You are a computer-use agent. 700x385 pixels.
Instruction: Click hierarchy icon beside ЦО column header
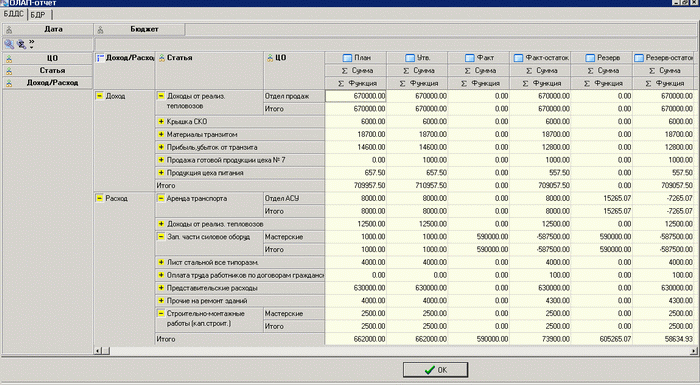pyautogui.click(x=270, y=58)
